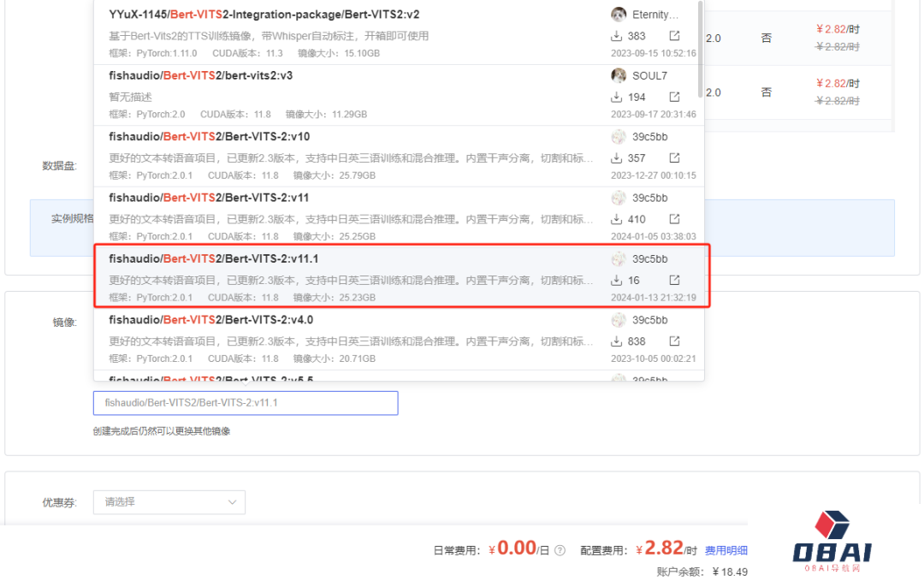Screen dimensions: 924x581
Task: Click timestamp 2023-10-05 00:02:21
Action: tap(654, 359)
